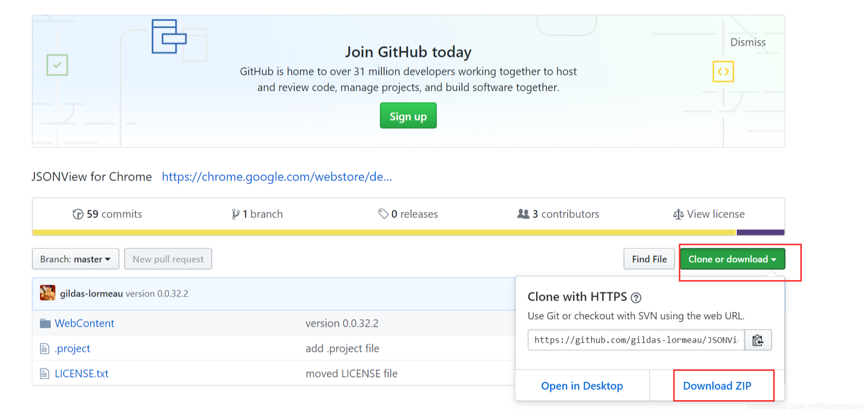Click the Clone with HTTPS help icon
This screenshot has height=415, width=868.
coord(636,298)
